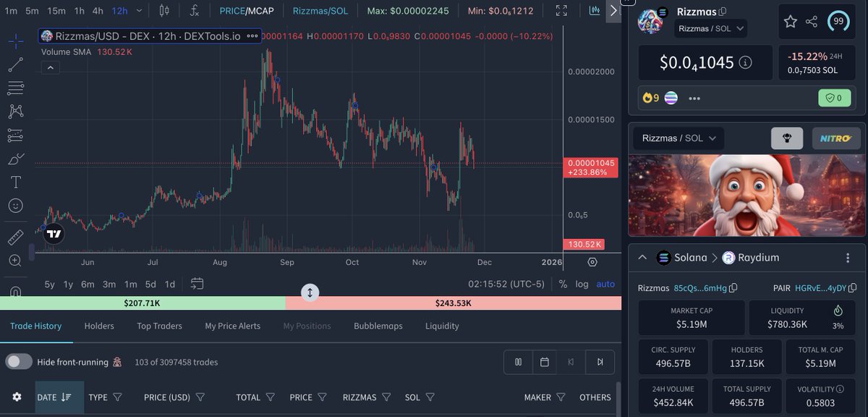868x417 pixels.
Task: Open the trade history date picker
Action: [x=545, y=362]
